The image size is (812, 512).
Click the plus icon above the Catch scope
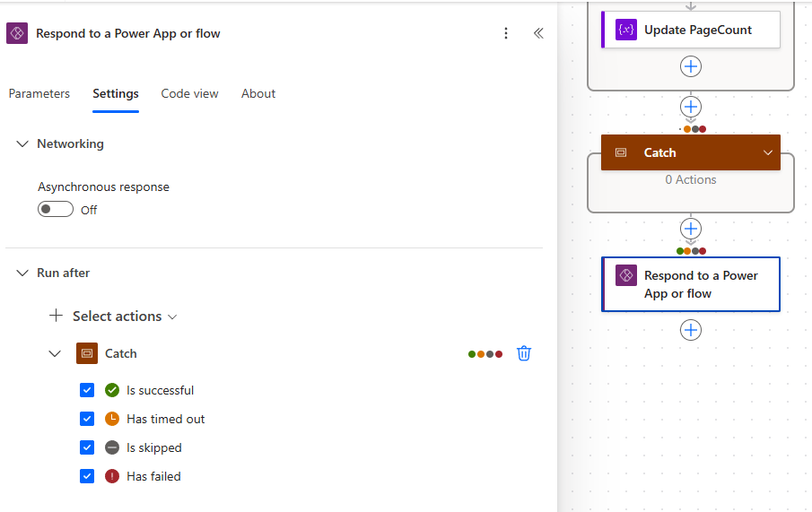(x=690, y=107)
